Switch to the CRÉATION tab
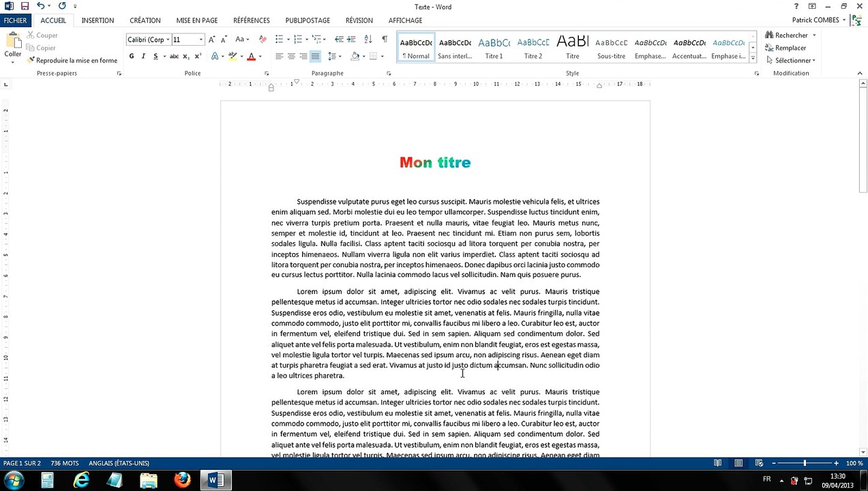The height and width of the screenshot is (491, 868). pyautogui.click(x=145, y=20)
